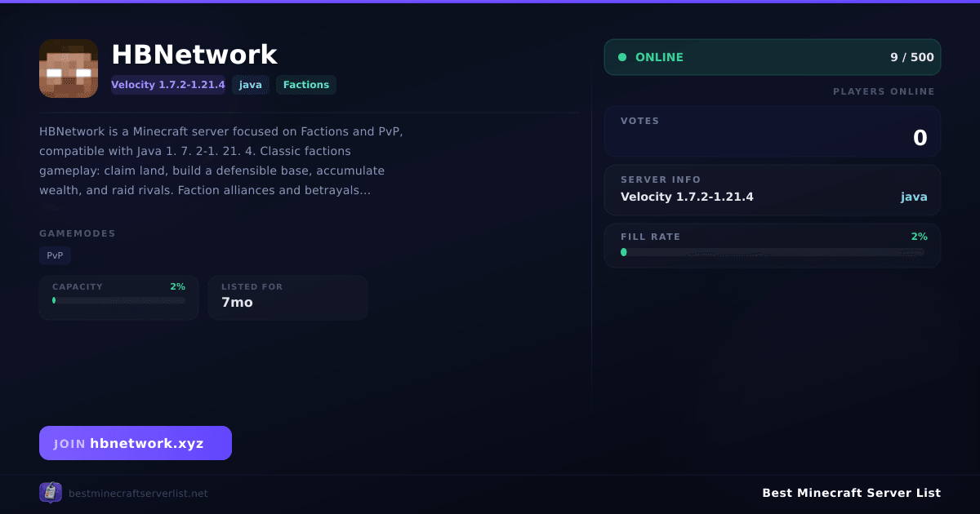Click the CAPACITY label
This screenshot has height=514, width=980.
pos(78,286)
